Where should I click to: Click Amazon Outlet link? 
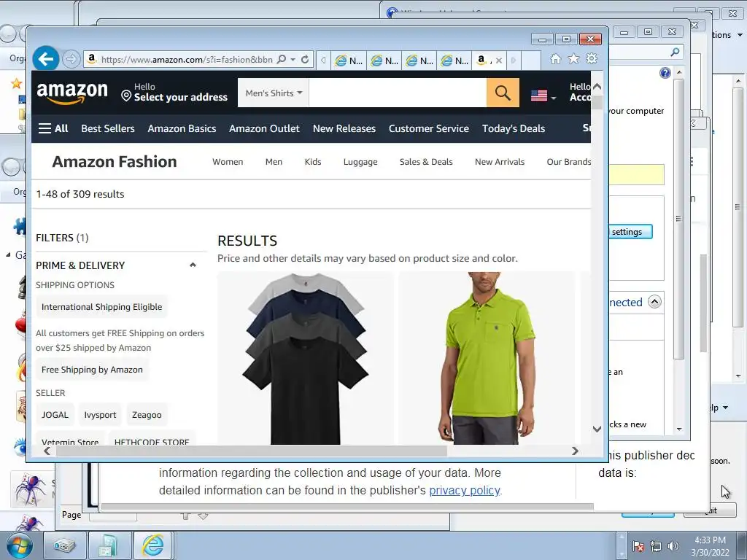pyautogui.click(x=264, y=128)
